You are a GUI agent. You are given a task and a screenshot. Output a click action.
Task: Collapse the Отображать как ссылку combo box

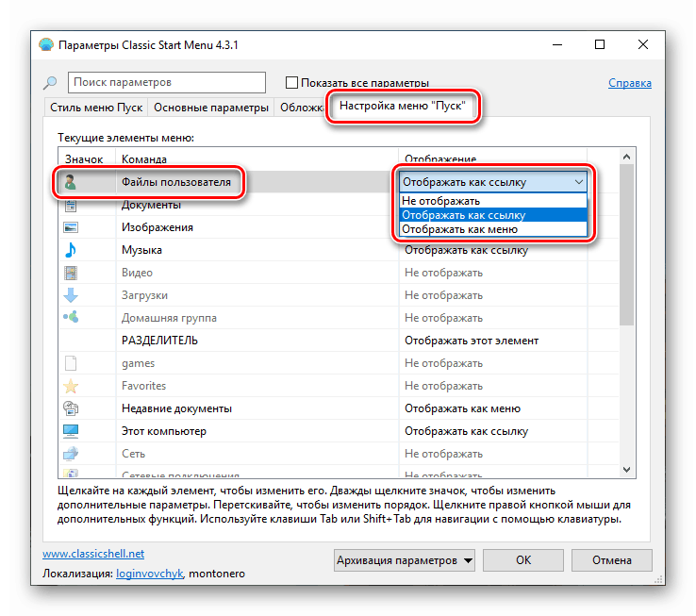tap(579, 182)
